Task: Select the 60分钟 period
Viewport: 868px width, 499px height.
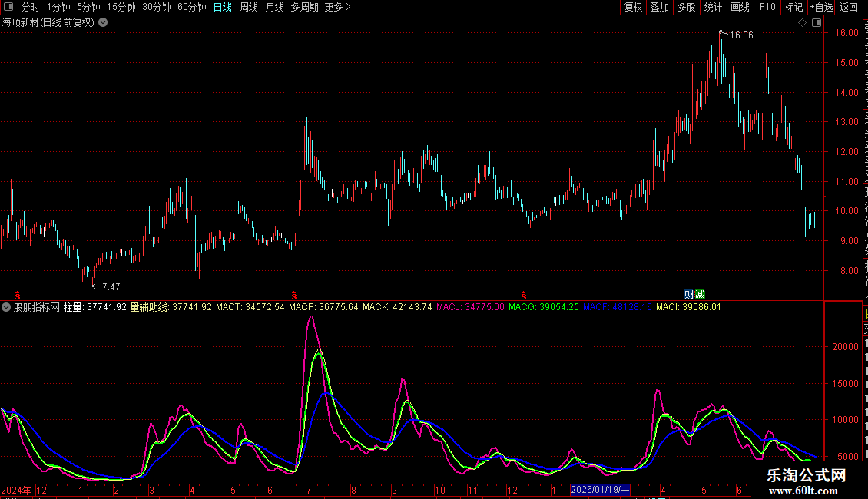Action: click(191, 7)
